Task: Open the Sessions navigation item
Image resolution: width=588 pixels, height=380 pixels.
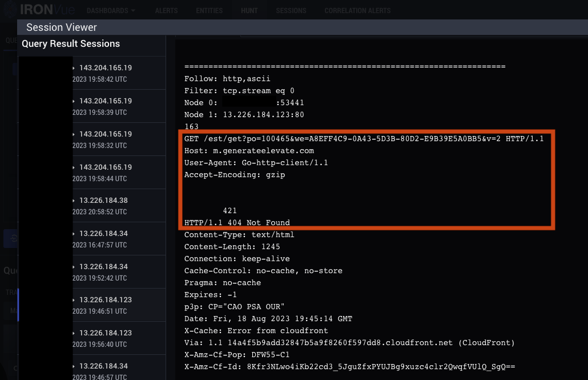Action: [x=291, y=11]
